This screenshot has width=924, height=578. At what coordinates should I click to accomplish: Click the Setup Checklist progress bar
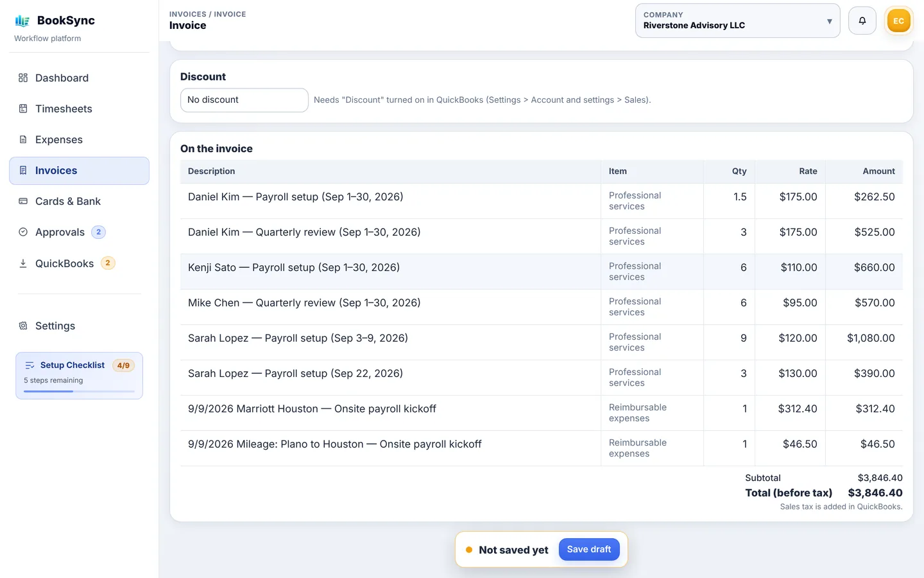(79, 391)
